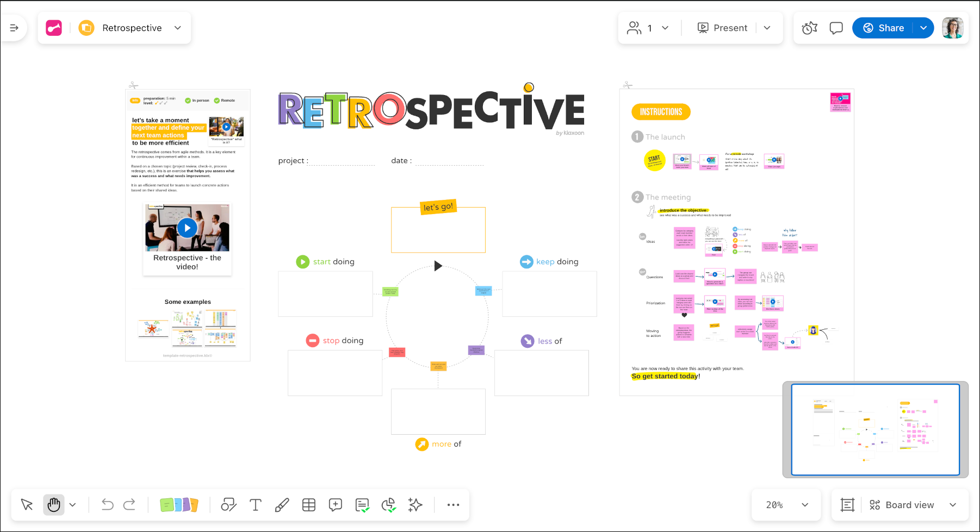
Task: Pick the brush drawing tool
Action: (x=282, y=505)
